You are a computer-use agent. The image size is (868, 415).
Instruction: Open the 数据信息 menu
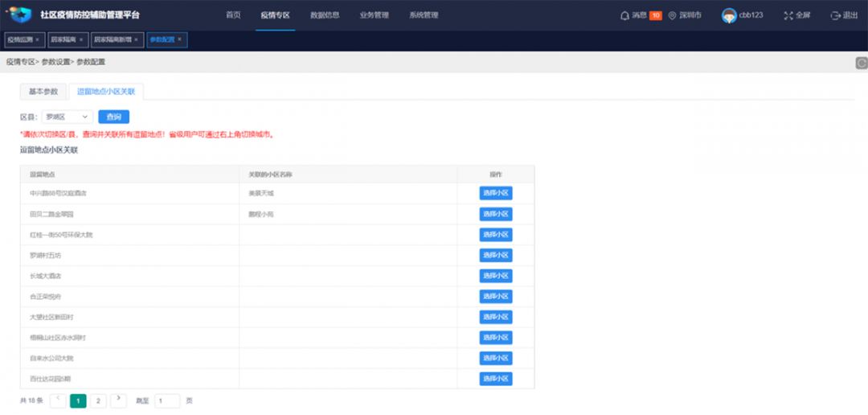[x=325, y=15]
